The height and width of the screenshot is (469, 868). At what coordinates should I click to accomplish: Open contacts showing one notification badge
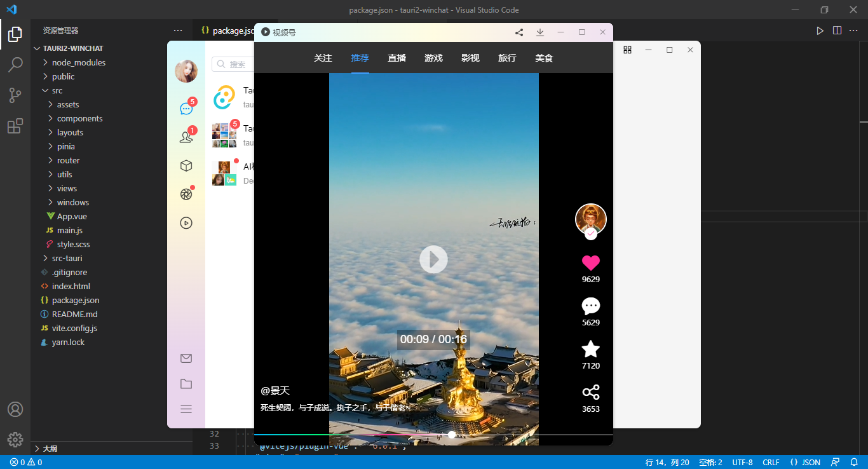pyautogui.click(x=186, y=136)
